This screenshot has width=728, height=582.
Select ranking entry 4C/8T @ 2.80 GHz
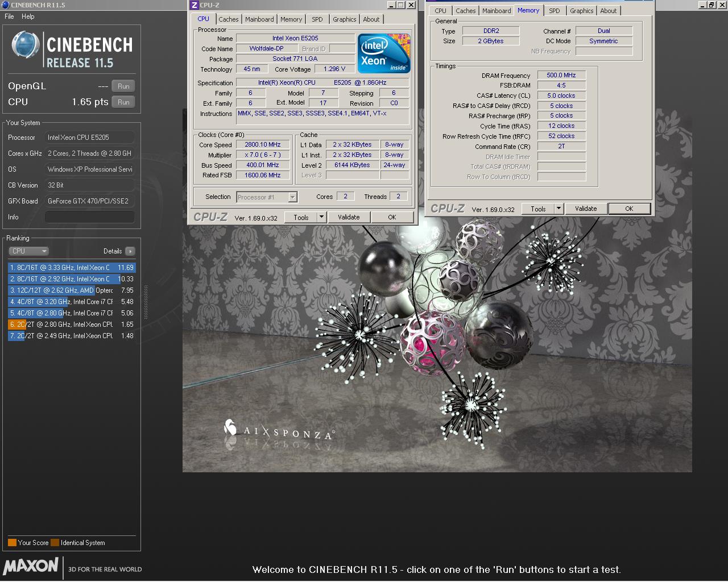[72, 313]
